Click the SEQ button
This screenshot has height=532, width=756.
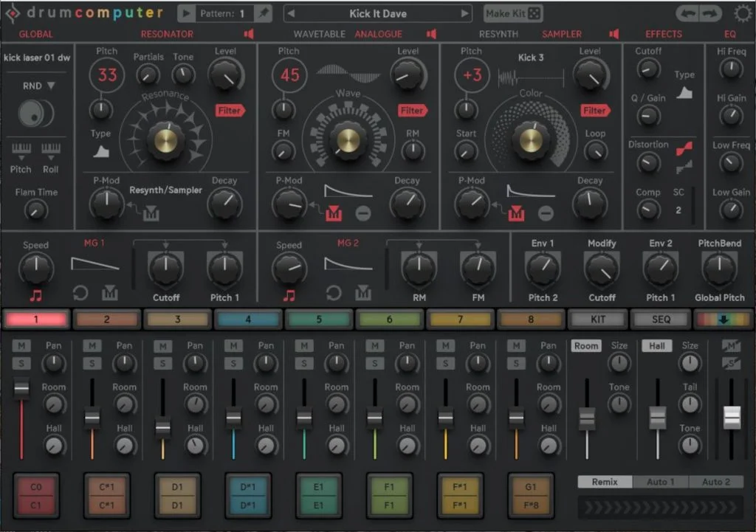coord(661,319)
